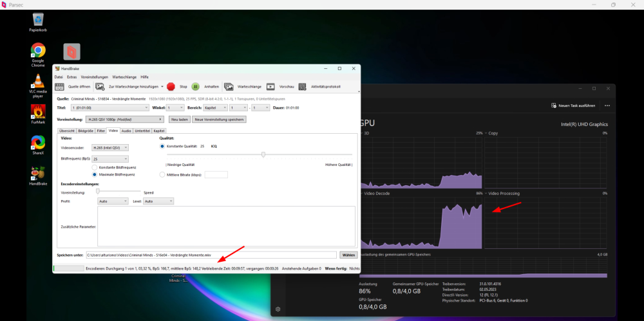This screenshot has height=321, width=644.
Task: Select Konstante Qualität radio button
Action: click(162, 146)
